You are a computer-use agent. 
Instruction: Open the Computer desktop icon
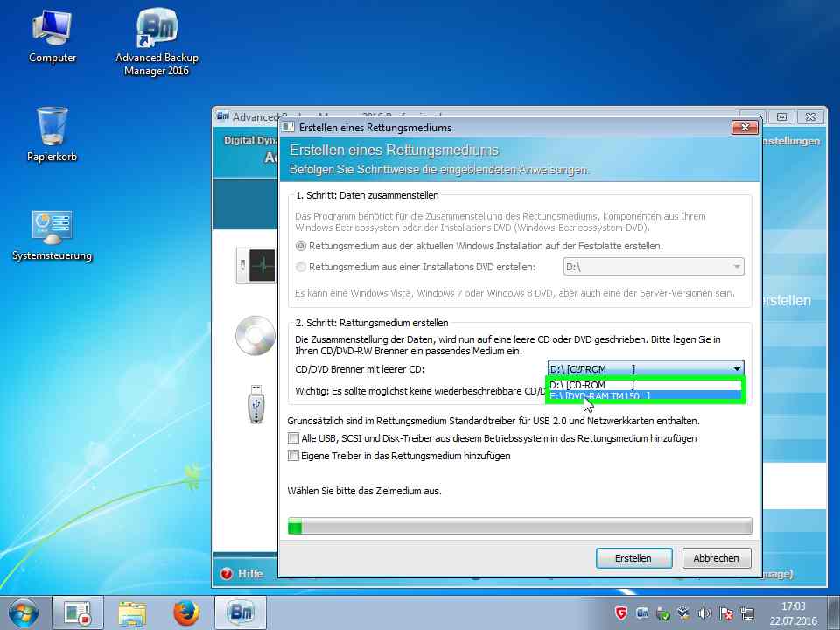(x=52, y=37)
